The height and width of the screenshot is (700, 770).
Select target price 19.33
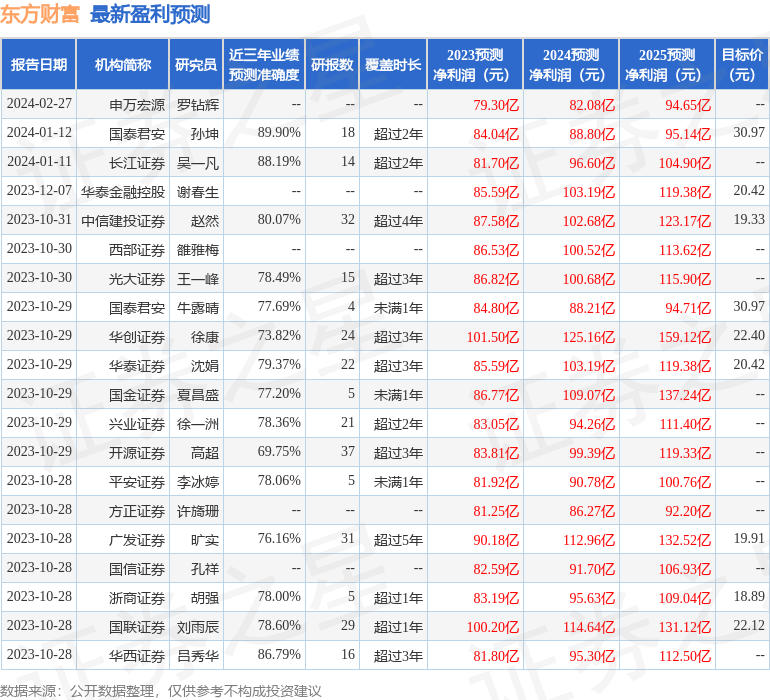pyautogui.click(x=749, y=220)
